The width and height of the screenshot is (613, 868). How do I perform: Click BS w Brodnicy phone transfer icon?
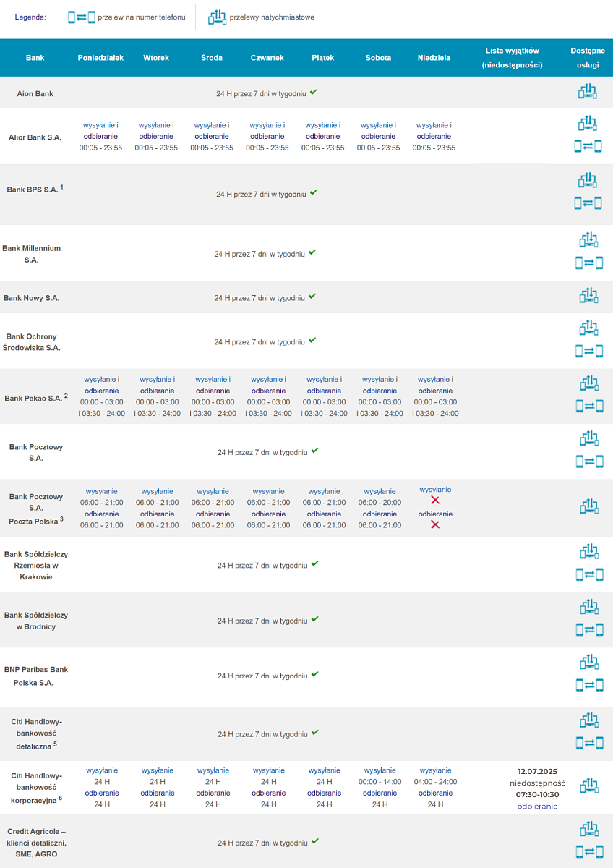coord(588,629)
